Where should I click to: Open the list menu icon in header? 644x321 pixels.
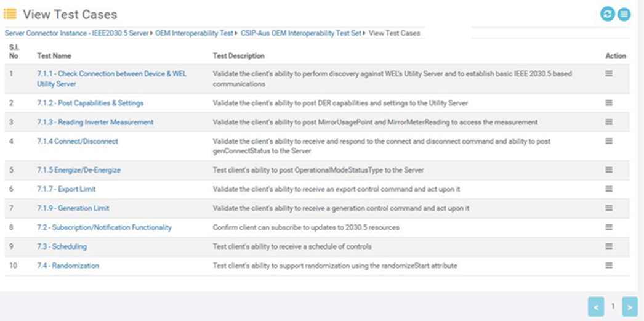pyautogui.click(x=624, y=14)
